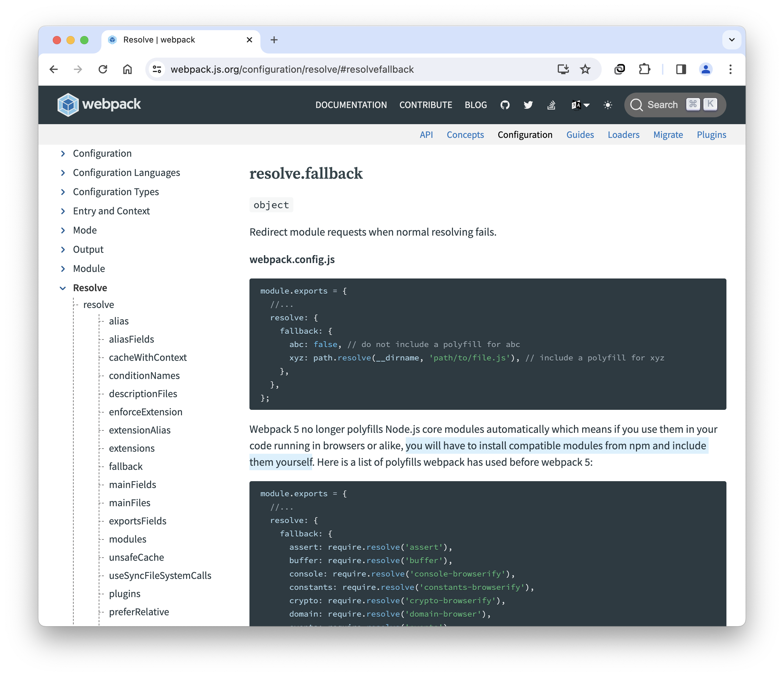Toggle the browser side panel
Image resolution: width=784 pixels, height=677 pixels.
(x=681, y=69)
